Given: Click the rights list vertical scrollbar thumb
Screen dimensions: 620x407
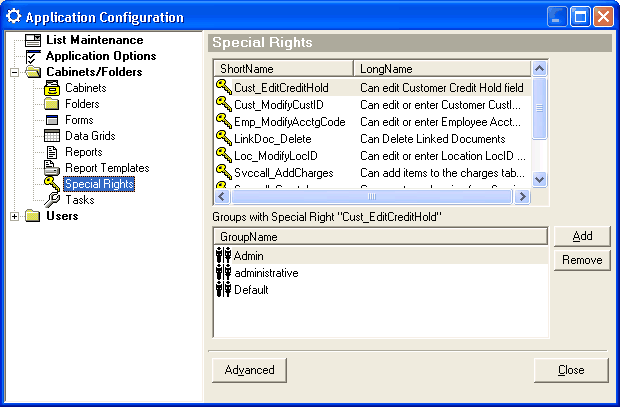Looking at the screenshot, I should (x=539, y=108).
